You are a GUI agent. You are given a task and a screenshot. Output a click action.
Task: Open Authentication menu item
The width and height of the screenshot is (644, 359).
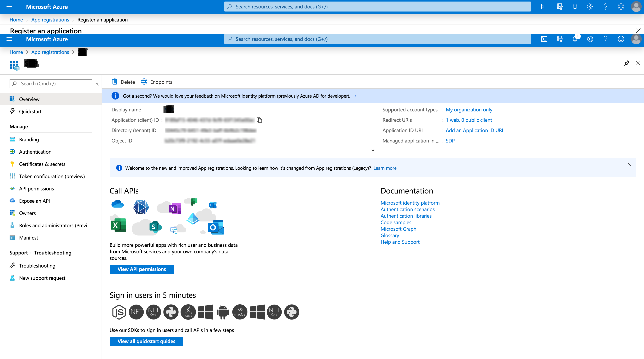click(35, 152)
